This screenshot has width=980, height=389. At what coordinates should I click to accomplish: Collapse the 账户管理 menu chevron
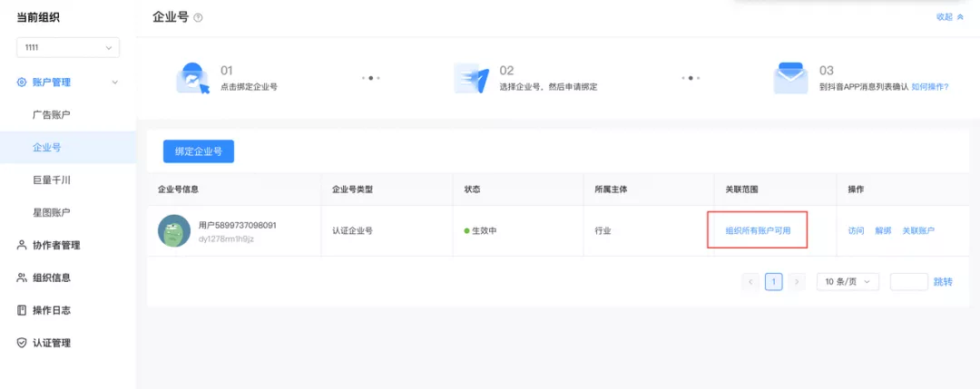(114, 83)
